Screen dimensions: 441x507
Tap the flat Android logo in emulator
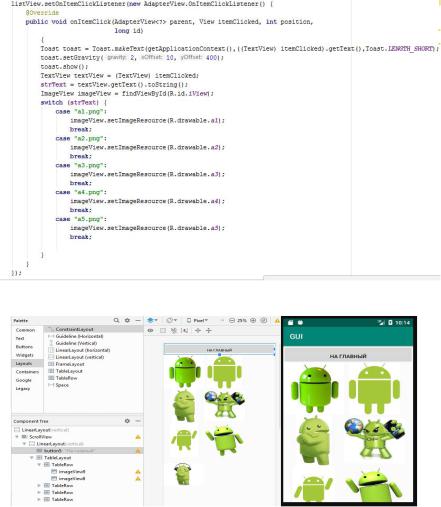374,389
